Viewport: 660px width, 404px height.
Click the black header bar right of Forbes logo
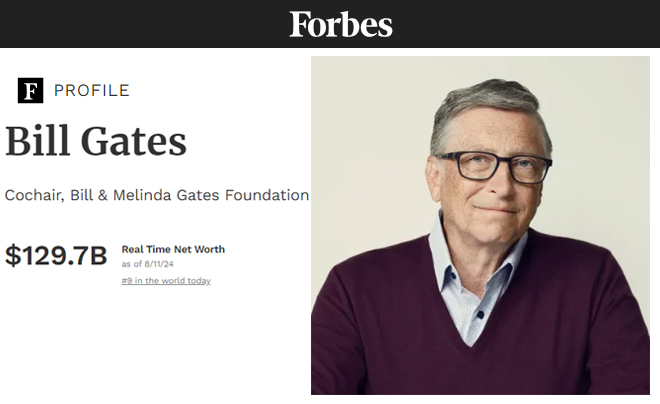530,24
